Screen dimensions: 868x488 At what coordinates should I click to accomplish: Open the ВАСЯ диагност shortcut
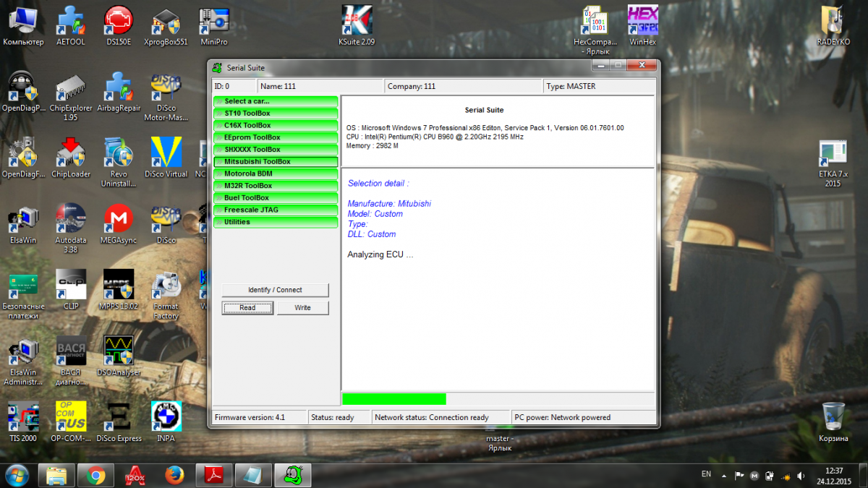(70, 361)
